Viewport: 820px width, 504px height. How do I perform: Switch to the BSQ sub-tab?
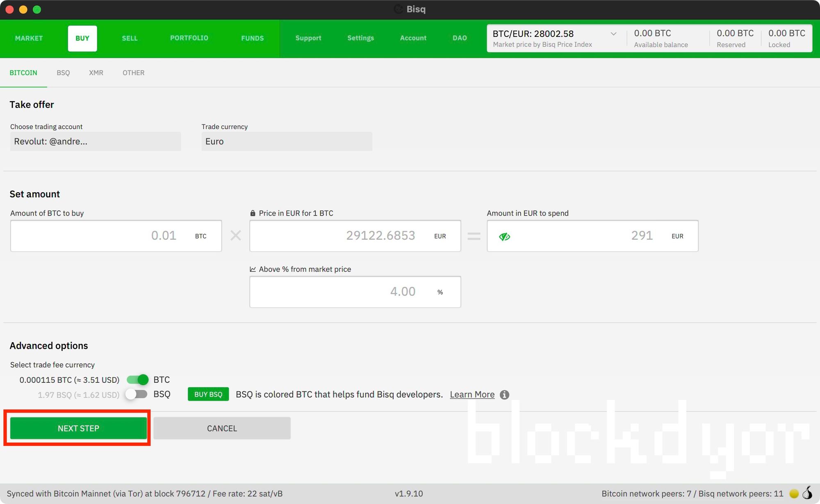point(63,73)
